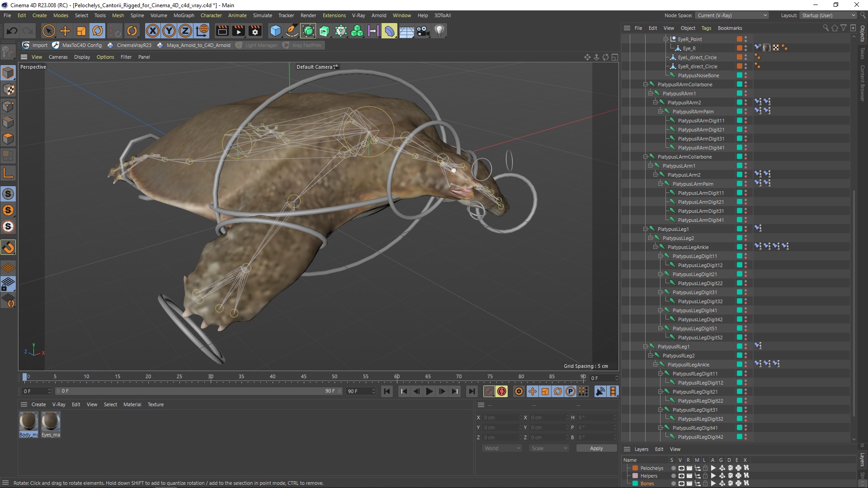This screenshot has width=868, height=488.
Task: Open the World coordinate system dropdown
Action: pos(502,448)
